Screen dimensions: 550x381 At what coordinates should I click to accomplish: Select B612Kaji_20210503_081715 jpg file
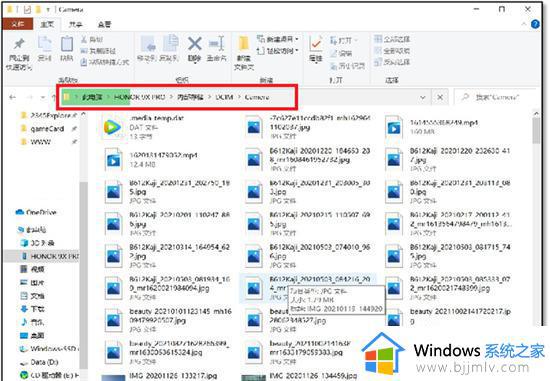(448, 256)
